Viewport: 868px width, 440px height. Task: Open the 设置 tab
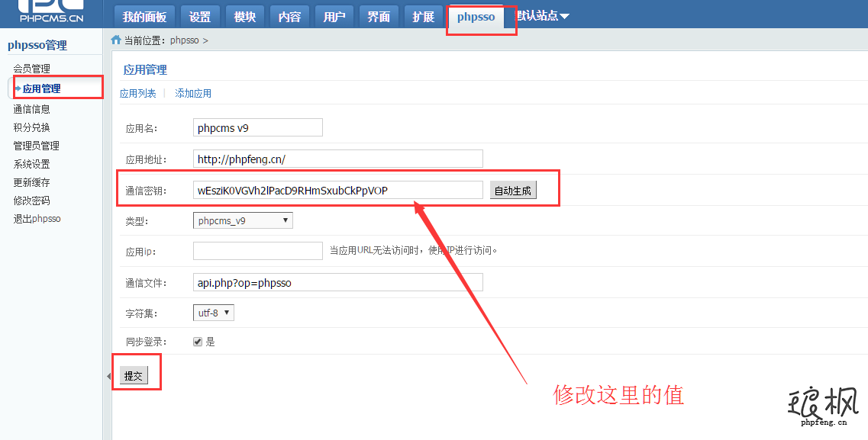coord(200,17)
